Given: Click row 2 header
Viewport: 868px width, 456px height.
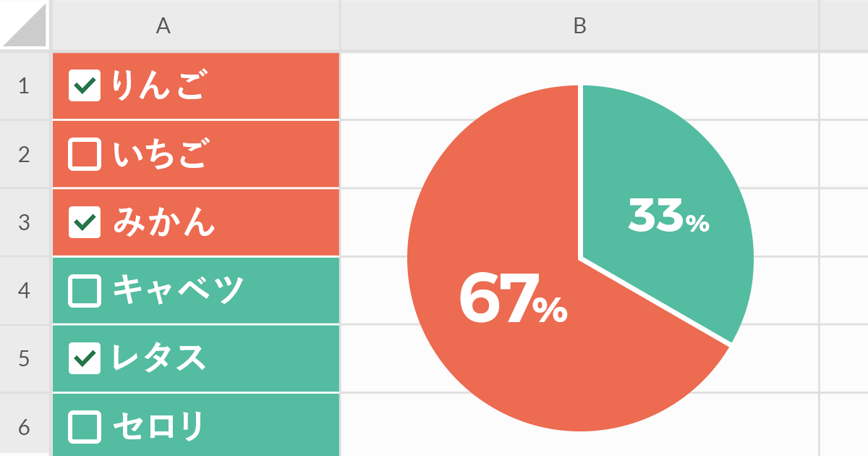Looking at the screenshot, I should tap(25, 154).
